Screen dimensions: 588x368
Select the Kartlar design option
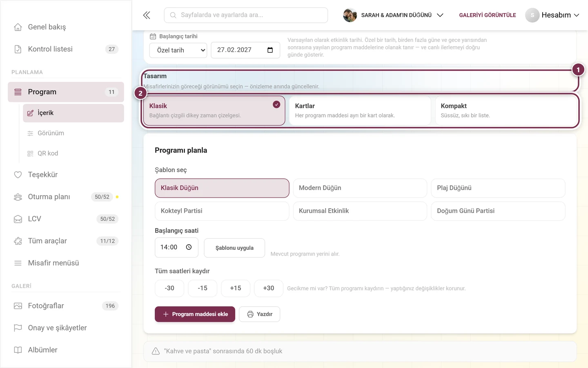pyautogui.click(x=360, y=110)
